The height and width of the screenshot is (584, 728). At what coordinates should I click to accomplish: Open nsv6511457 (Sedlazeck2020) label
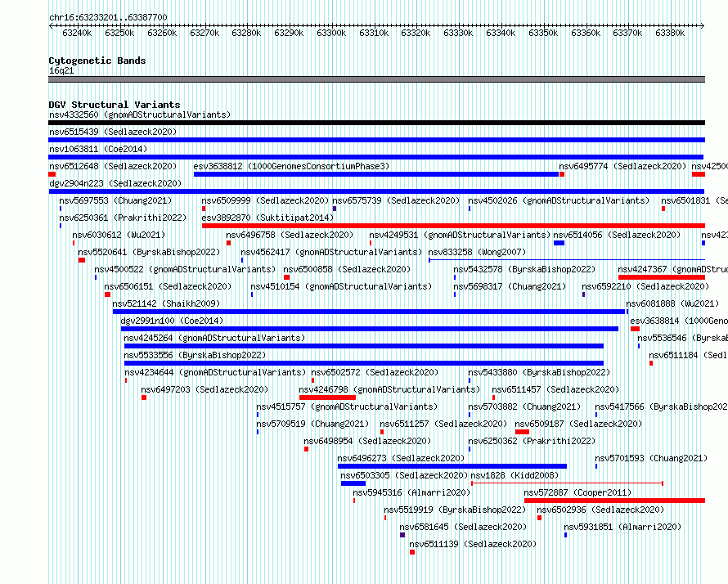click(555, 389)
